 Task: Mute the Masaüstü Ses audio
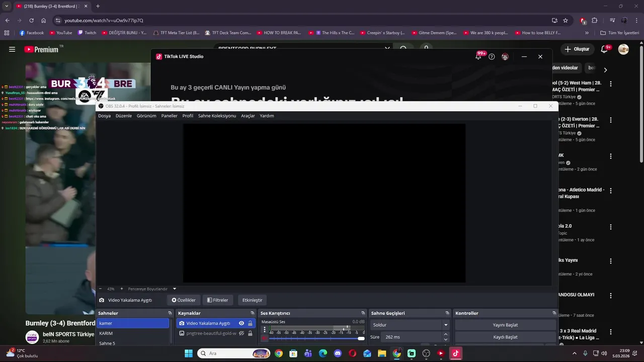(265, 338)
